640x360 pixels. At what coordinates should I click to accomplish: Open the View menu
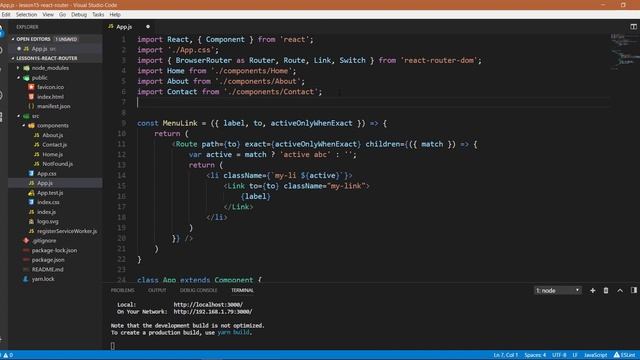click(48, 14)
